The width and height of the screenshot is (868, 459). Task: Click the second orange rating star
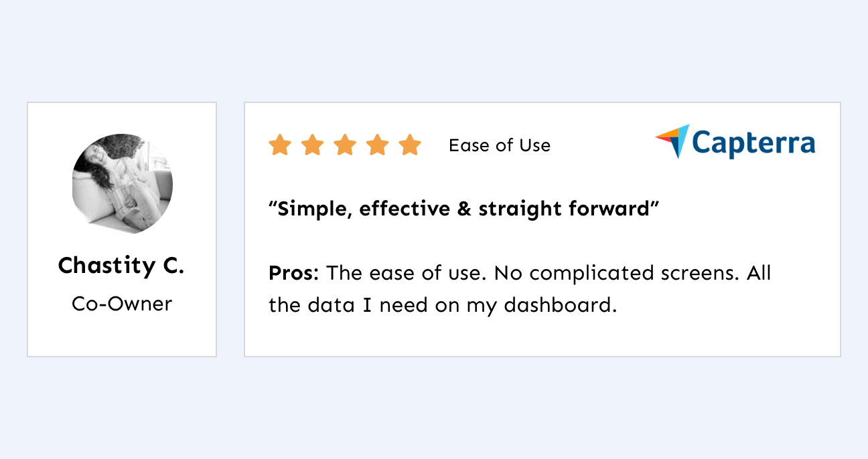(312, 145)
